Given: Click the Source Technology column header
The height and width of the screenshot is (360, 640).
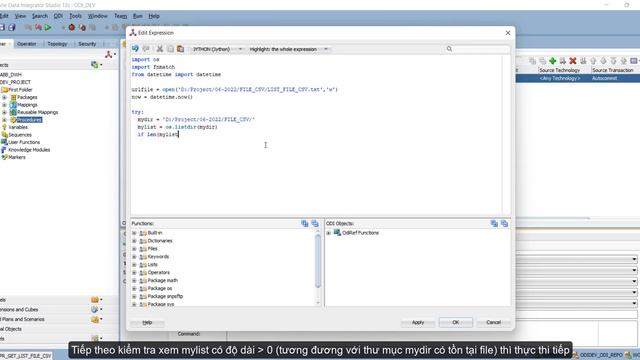Looking at the screenshot, I should tap(559, 70).
